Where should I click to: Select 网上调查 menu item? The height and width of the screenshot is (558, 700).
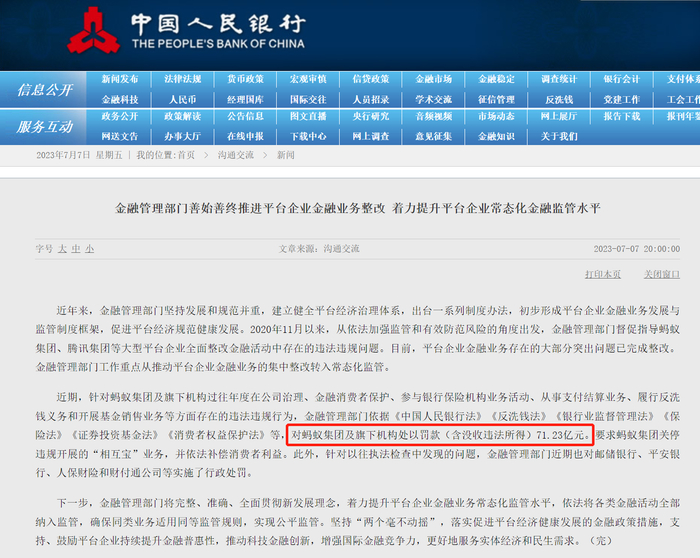tap(371, 136)
